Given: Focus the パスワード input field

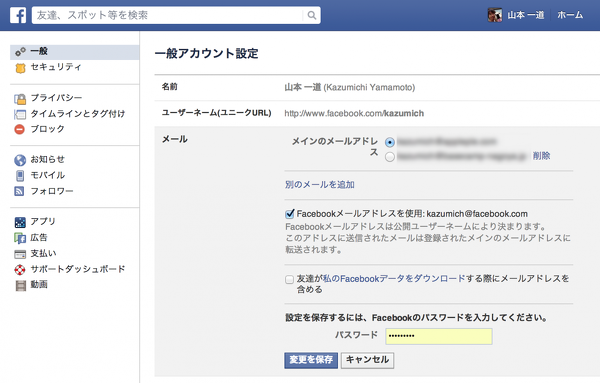Looking at the screenshot, I should (439, 336).
